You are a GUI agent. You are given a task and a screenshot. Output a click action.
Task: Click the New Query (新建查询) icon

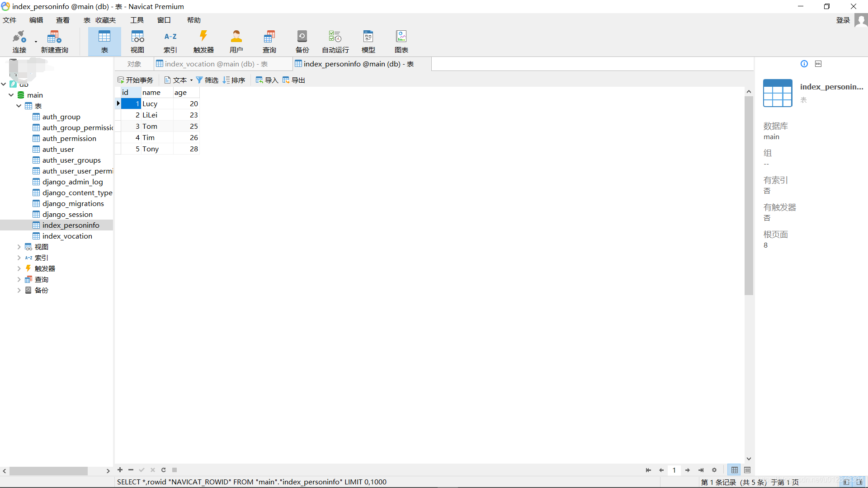54,42
